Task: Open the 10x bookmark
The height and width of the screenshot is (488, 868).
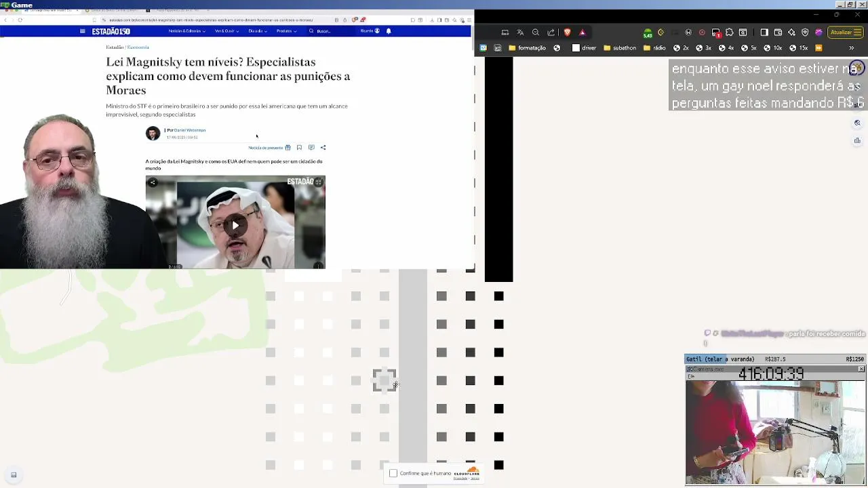Action: click(773, 48)
